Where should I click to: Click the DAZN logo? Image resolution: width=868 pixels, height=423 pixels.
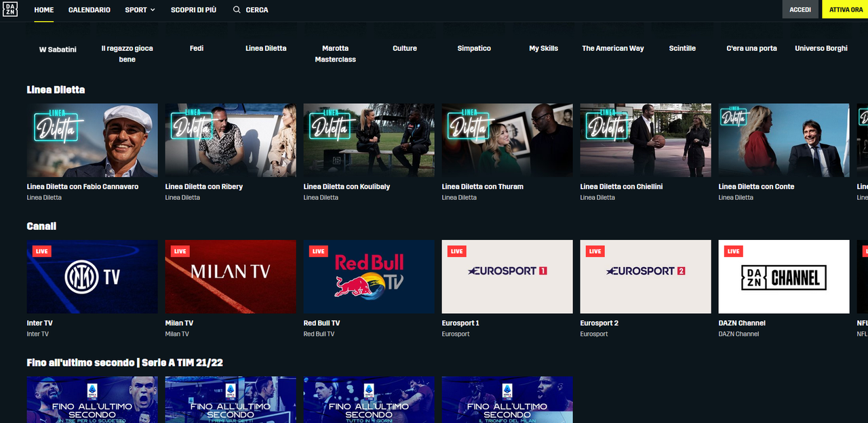(9, 9)
